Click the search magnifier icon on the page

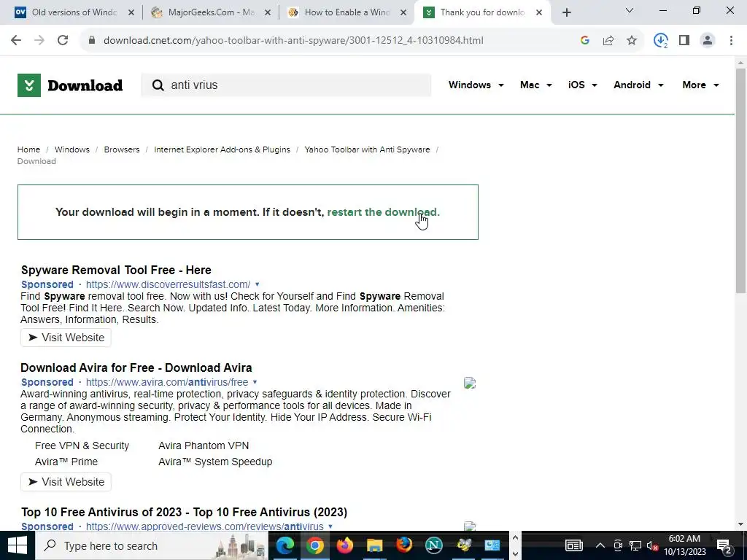[x=158, y=85]
